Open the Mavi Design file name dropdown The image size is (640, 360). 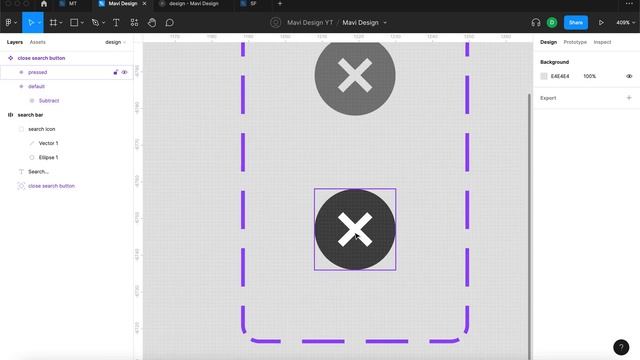click(x=385, y=23)
